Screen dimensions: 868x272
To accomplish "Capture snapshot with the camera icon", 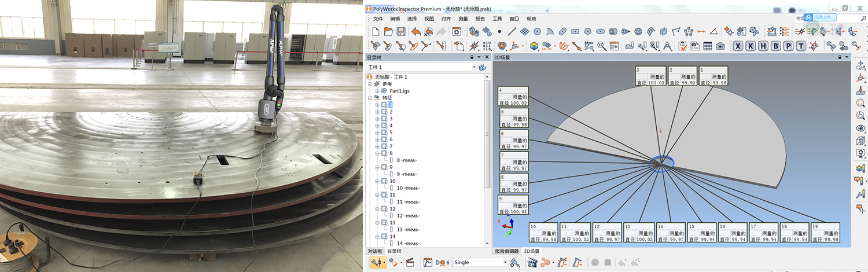I will [720, 46].
